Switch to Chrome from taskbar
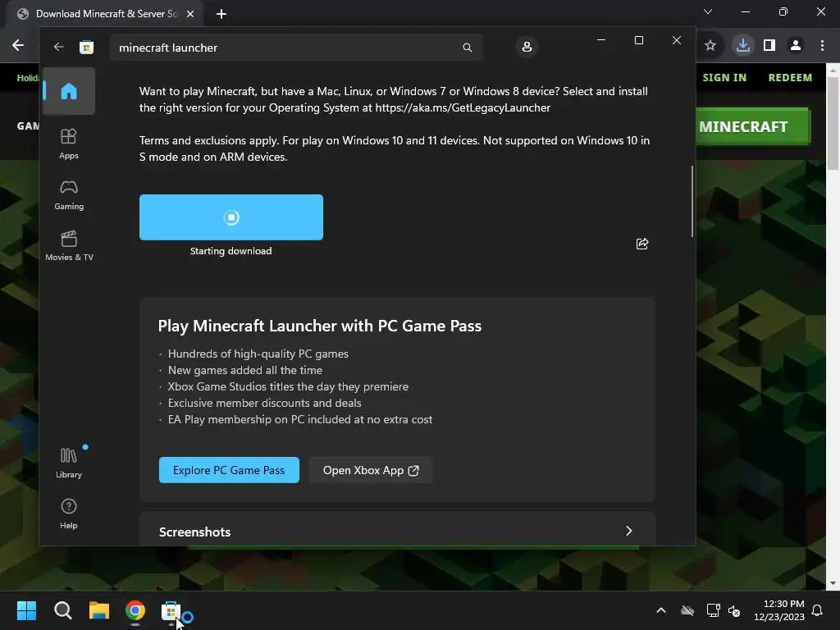The image size is (840, 630). (135, 610)
